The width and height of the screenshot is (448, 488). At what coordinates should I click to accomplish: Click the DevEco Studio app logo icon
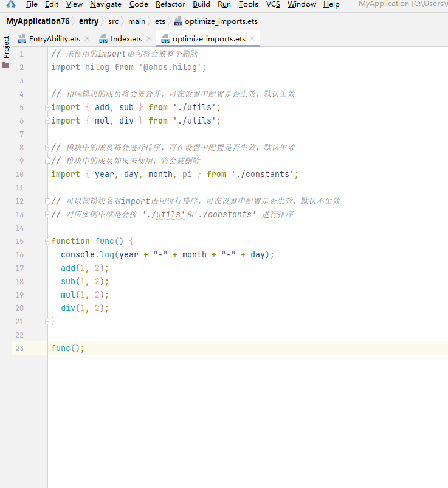click(10, 4)
